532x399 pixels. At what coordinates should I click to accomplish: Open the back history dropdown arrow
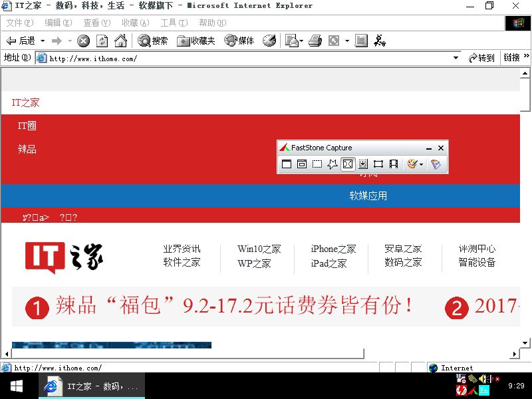point(43,41)
